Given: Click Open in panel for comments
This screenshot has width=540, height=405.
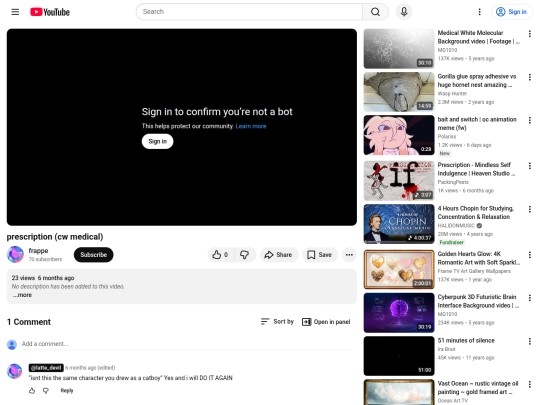Looking at the screenshot, I should pos(326,322).
